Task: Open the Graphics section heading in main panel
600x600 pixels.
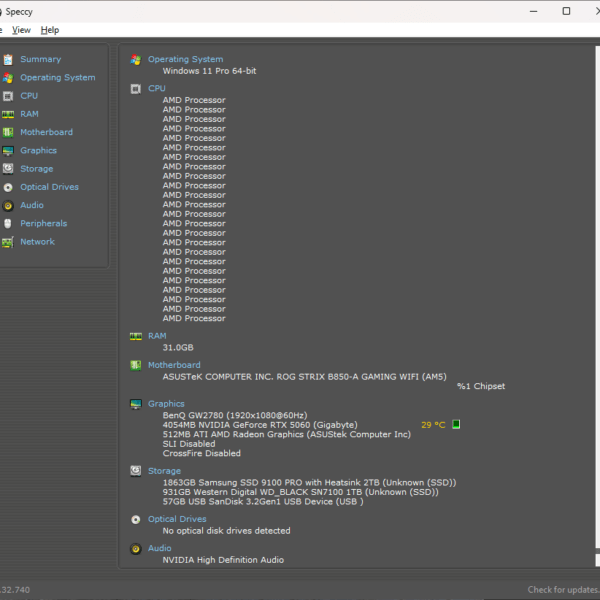Action: 166,404
